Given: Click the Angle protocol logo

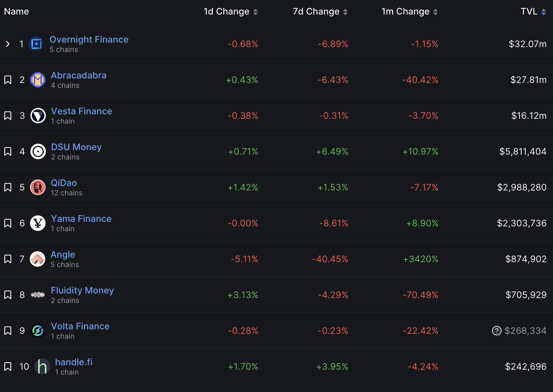Looking at the screenshot, I should [38, 259].
